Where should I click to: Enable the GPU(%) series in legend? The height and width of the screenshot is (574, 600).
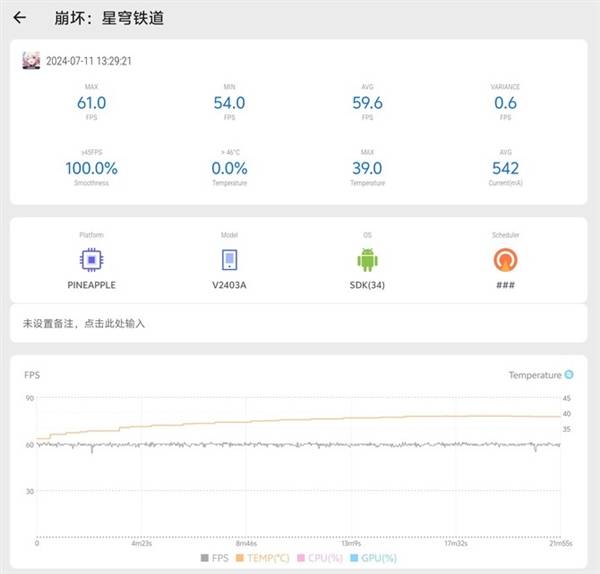click(x=375, y=558)
